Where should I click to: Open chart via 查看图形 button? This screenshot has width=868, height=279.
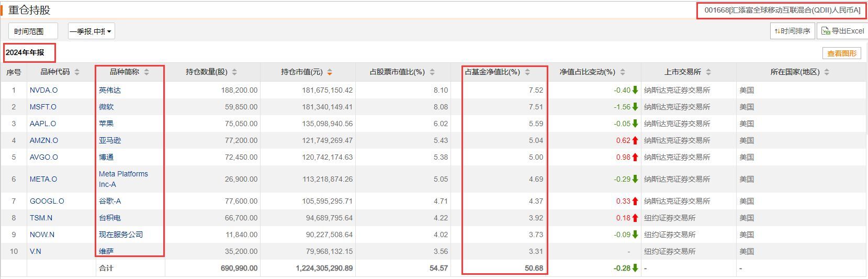[842, 53]
